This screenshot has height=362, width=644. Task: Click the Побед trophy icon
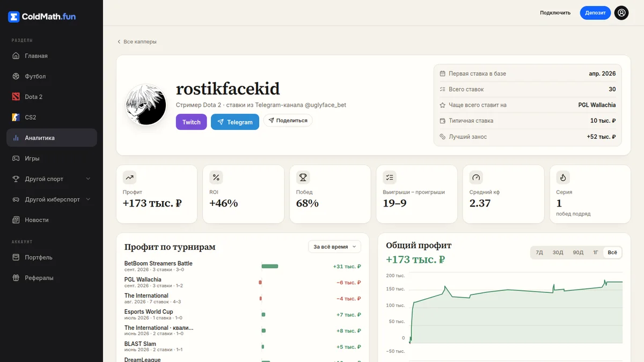[x=303, y=177]
